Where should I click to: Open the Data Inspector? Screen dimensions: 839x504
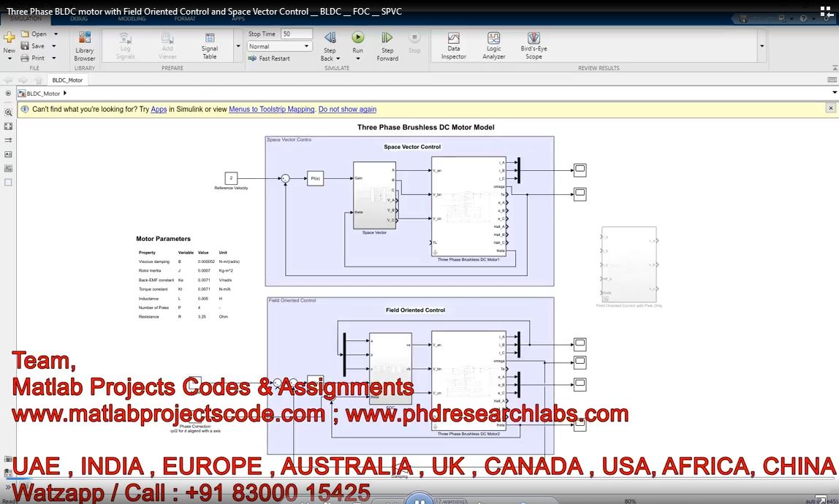[454, 45]
